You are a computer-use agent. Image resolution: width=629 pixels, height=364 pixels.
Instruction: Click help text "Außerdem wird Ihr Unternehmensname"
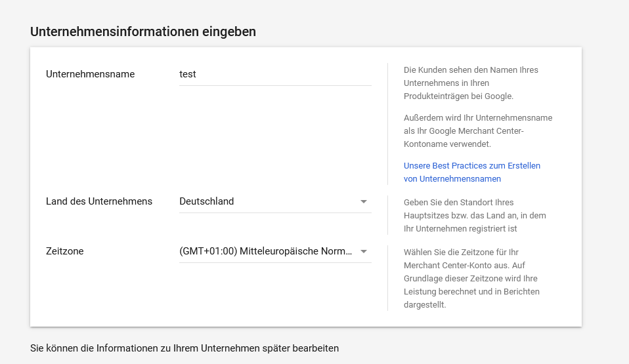pos(478,118)
